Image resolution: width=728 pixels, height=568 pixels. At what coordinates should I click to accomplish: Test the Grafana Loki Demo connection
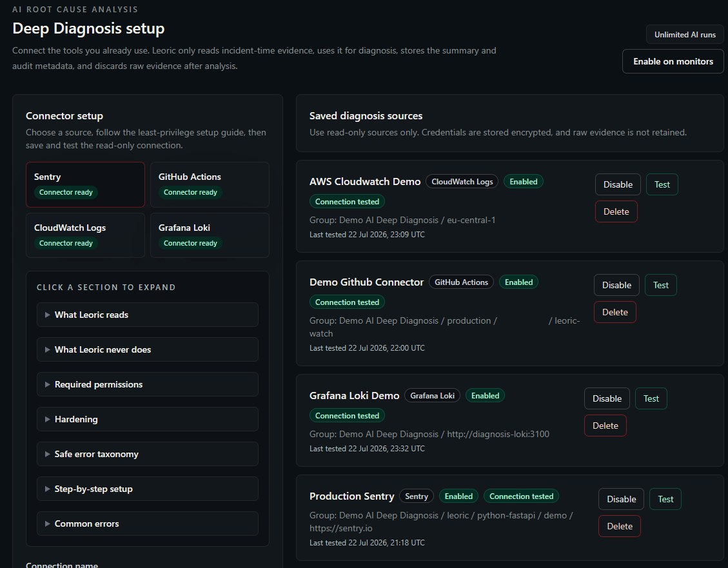pyautogui.click(x=651, y=398)
